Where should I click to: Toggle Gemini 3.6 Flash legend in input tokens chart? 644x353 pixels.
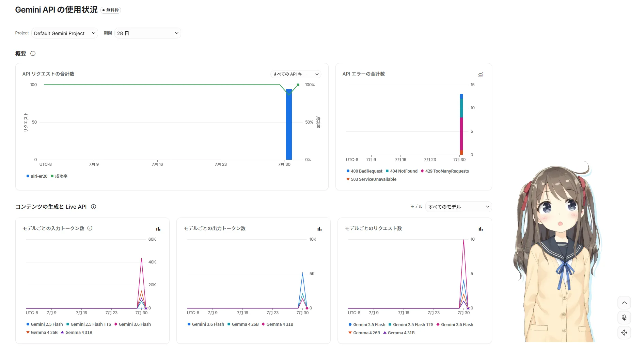coord(132,324)
